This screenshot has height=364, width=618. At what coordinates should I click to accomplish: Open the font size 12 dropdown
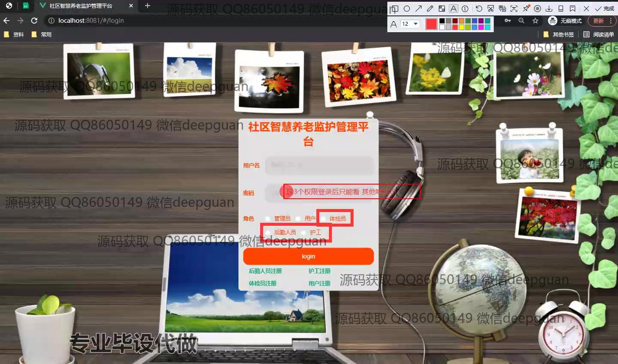pyautogui.click(x=410, y=24)
